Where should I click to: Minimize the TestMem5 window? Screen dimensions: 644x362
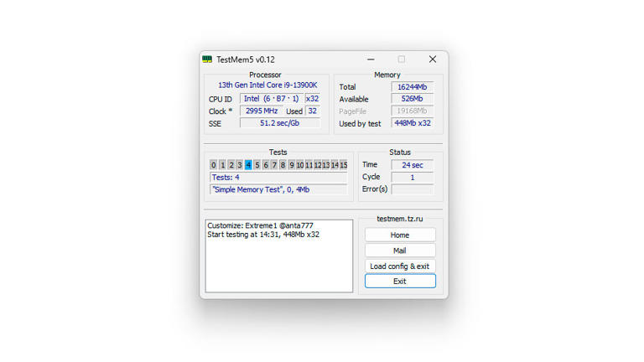pyautogui.click(x=370, y=59)
